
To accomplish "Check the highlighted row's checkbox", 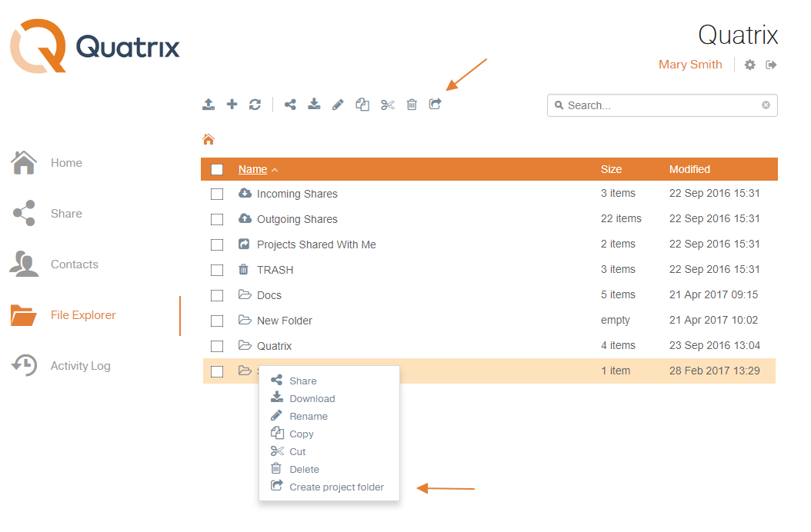I will (217, 371).
